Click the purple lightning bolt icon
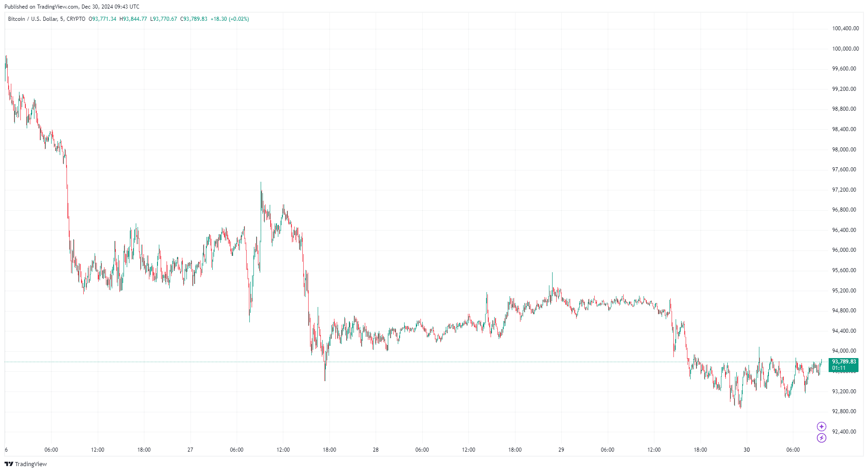 821,438
